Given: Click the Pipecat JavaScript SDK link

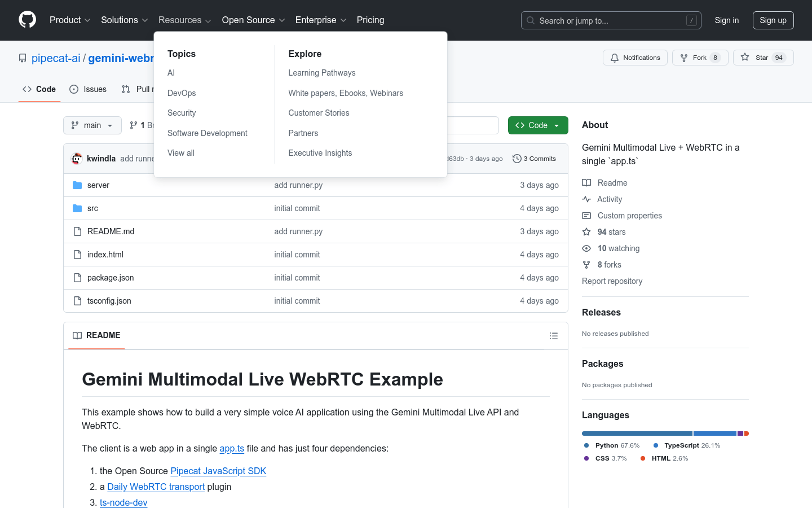Looking at the screenshot, I should [x=218, y=471].
